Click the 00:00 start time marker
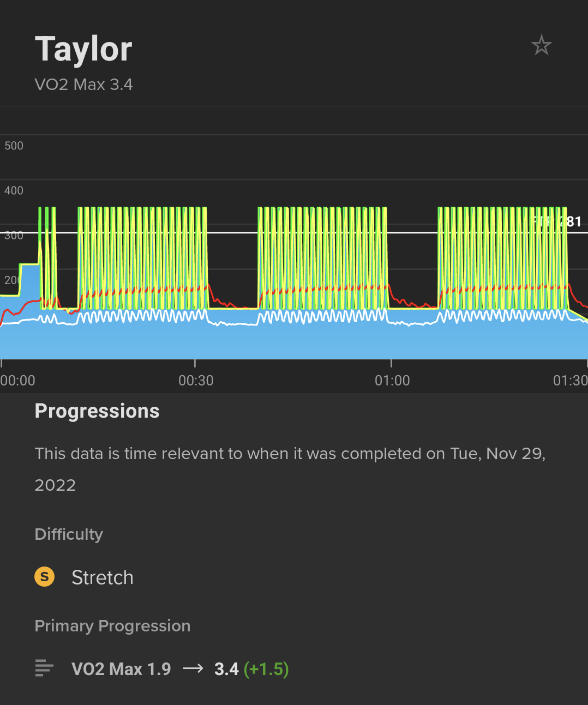The image size is (588, 705). tap(18, 380)
